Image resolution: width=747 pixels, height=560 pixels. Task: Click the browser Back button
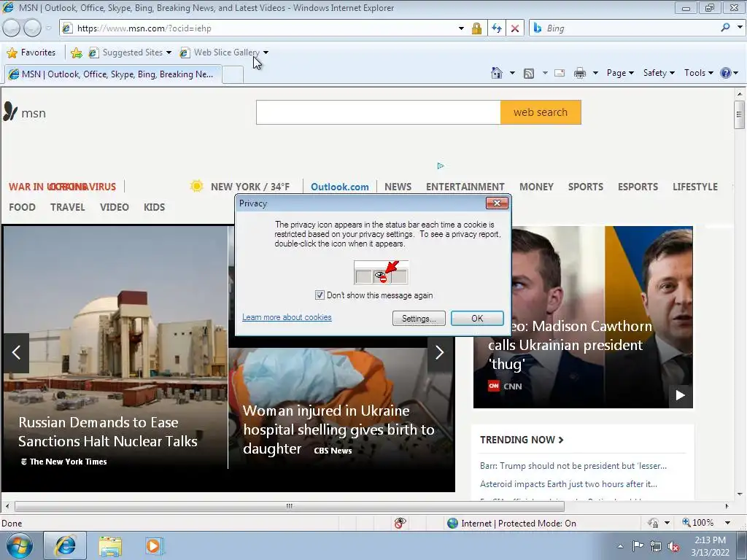(12, 28)
